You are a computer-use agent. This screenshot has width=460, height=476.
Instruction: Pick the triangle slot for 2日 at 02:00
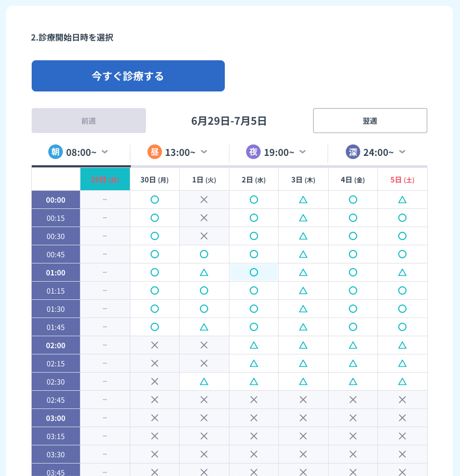254,345
